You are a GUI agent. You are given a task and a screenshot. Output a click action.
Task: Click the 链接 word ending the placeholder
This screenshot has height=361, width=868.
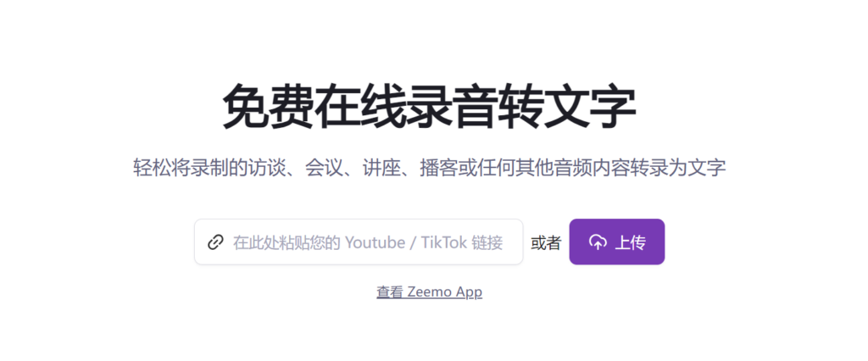pyautogui.click(x=487, y=242)
